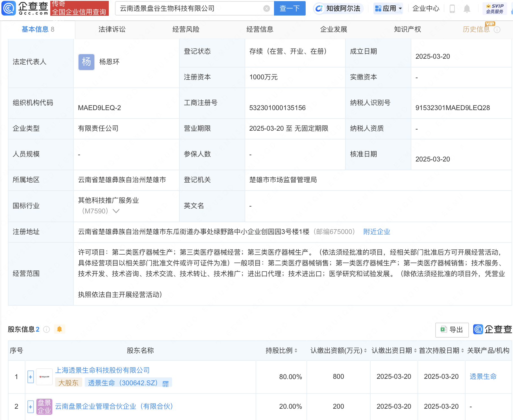Open the mobile phone app icon

pyautogui.click(x=452, y=9)
